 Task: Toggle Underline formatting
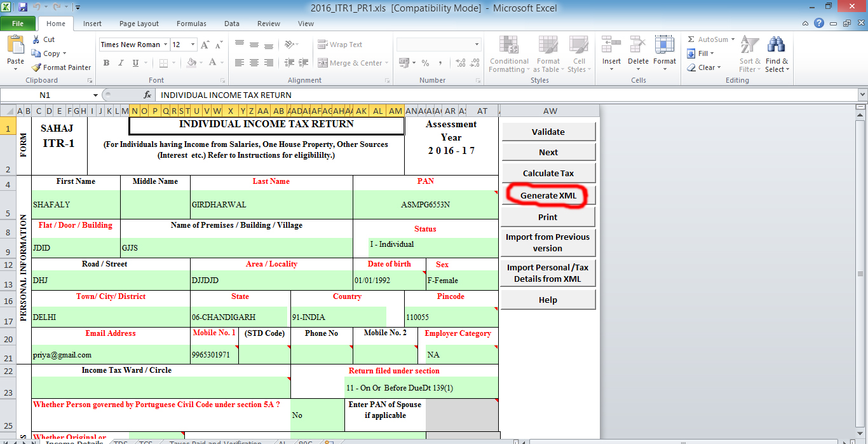135,63
